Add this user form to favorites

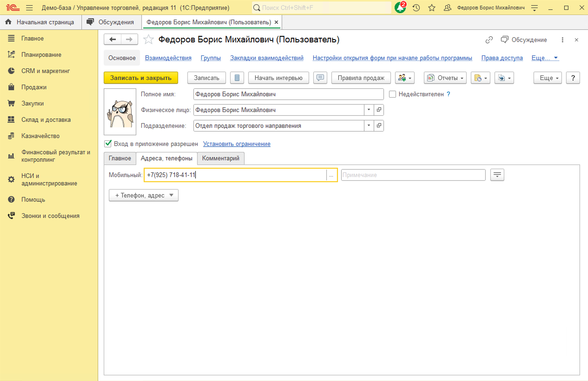coord(148,39)
